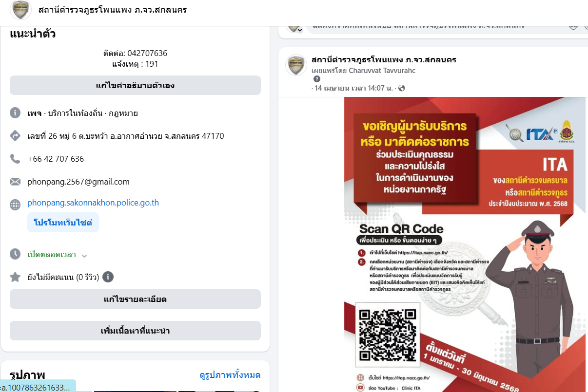Open the profile switcher arrow in comment box
The width and height of the screenshot is (588, 392).
[299, 30]
